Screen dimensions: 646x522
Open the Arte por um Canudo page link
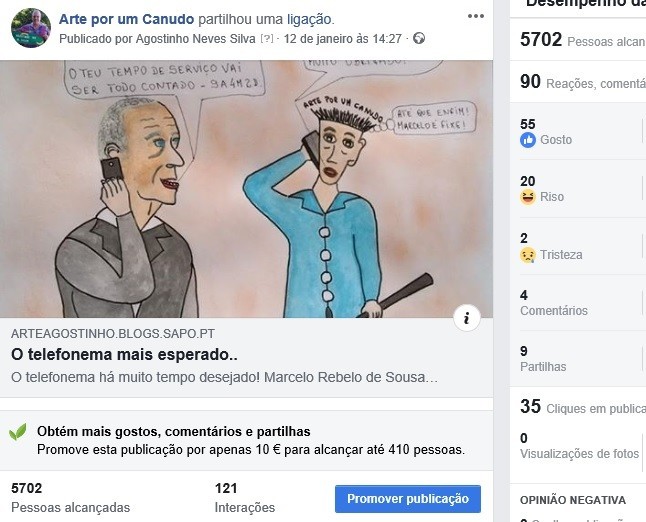[126, 19]
